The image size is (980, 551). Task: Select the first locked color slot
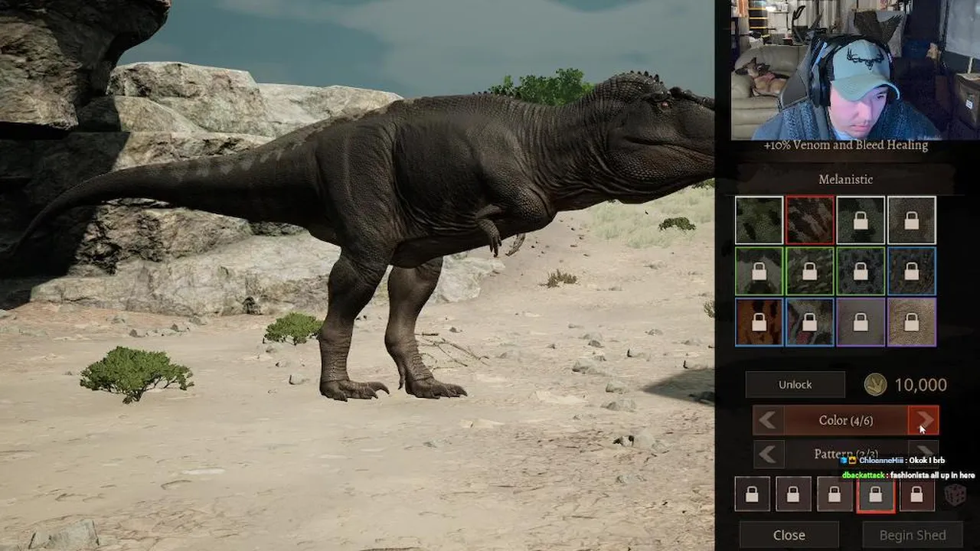click(752, 494)
